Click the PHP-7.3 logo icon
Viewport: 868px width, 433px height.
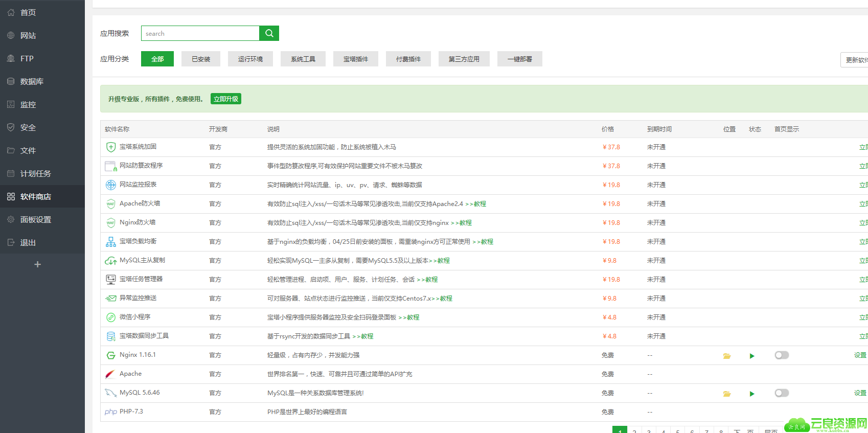click(x=110, y=412)
